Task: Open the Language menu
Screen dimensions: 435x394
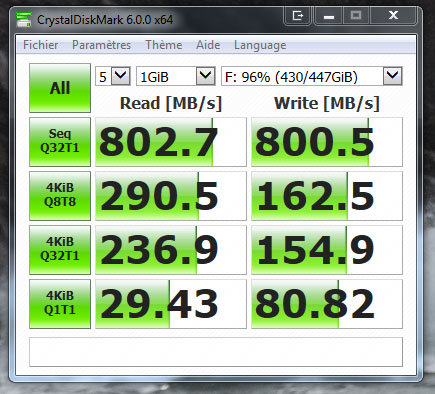Action: [x=260, y=45]
